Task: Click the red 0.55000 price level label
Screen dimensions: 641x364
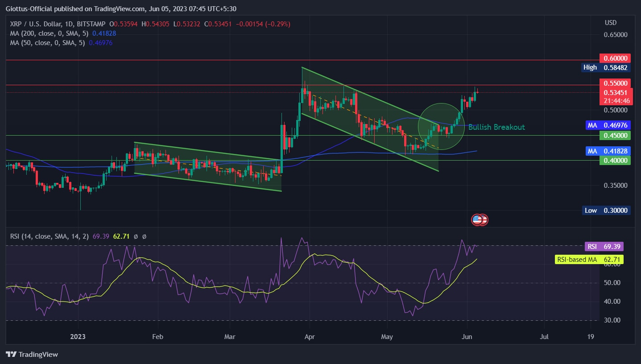Action: [615, 83]
